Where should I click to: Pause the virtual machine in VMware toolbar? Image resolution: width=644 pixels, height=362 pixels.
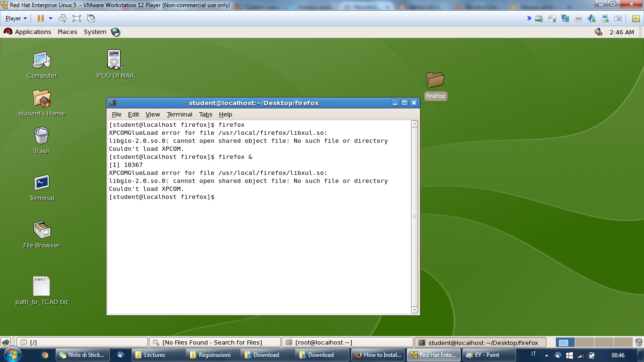[41, 18]
